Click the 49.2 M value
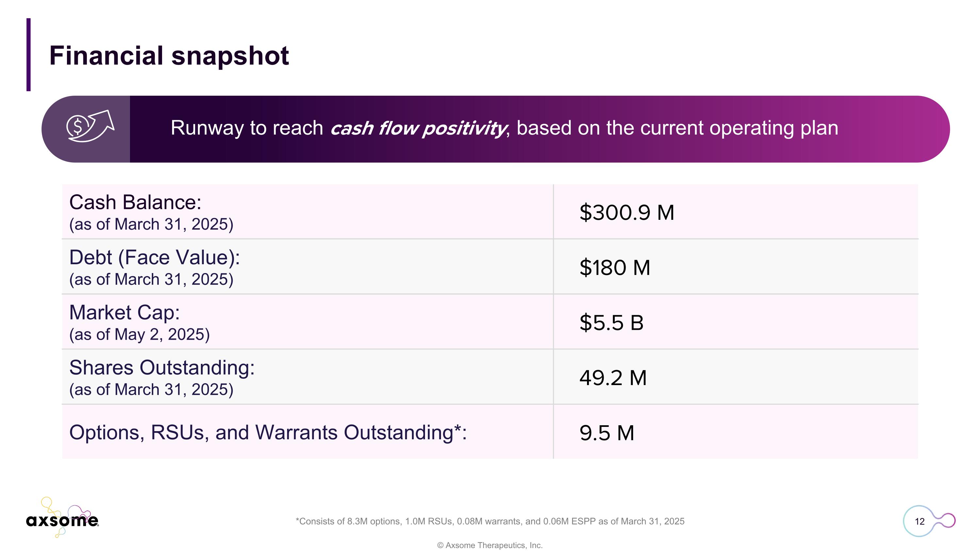 [612, 378]
